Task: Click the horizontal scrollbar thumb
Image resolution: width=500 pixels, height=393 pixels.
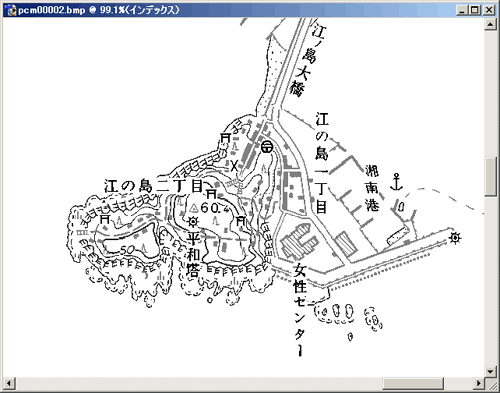Action: 413,383
